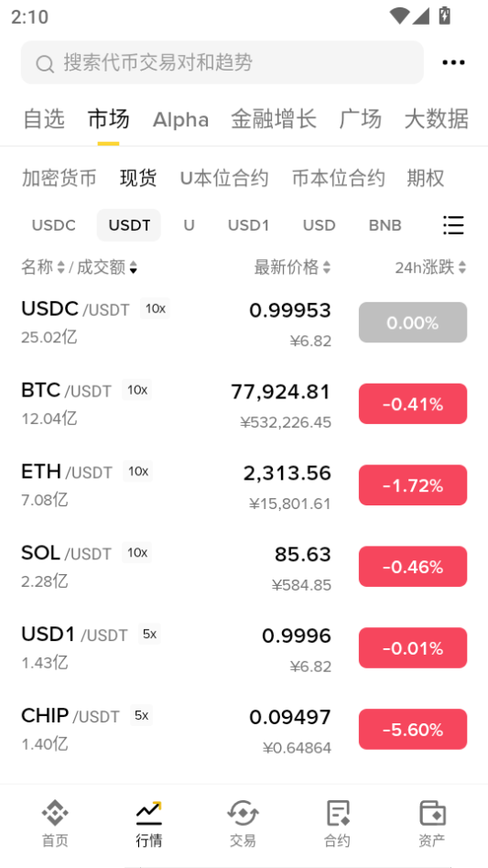Open the ETH/USDT pair row
The width and height of the screenshot is (488, 868).
pos(244,485)
